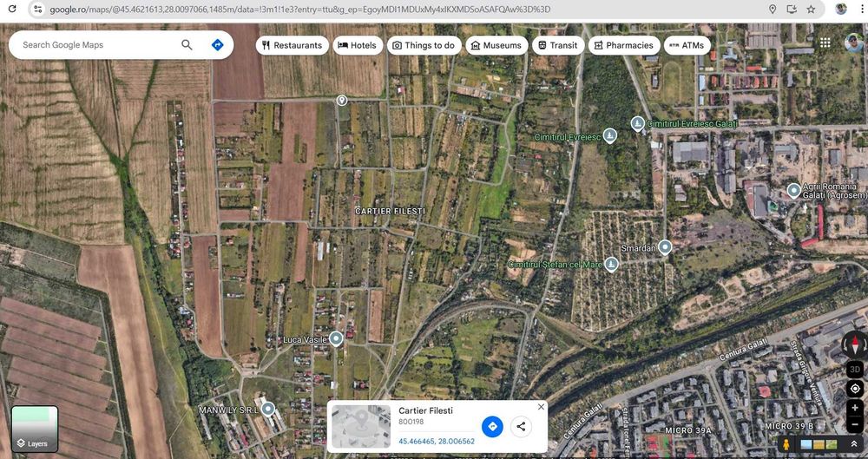Click the compass to reset north
Image resolution: width=868 pixels, height=459 pixels.
[855, 345]
